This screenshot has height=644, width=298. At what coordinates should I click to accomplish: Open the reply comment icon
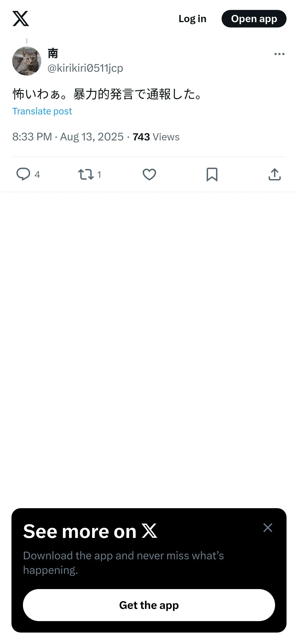point(23,174)
